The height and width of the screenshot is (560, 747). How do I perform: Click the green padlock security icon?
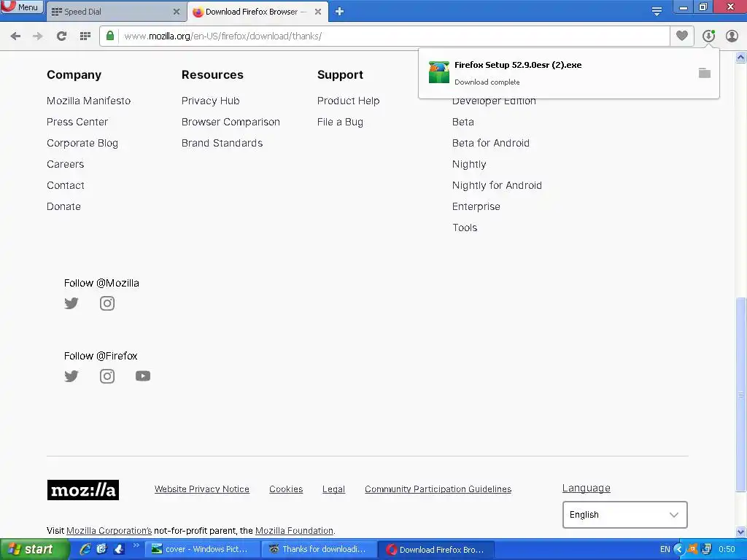110,36
